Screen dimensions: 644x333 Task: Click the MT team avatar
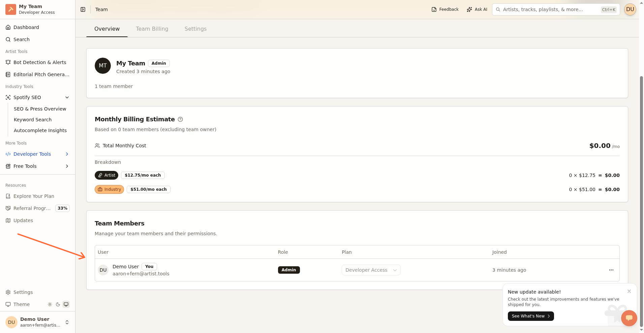[103, 66]
